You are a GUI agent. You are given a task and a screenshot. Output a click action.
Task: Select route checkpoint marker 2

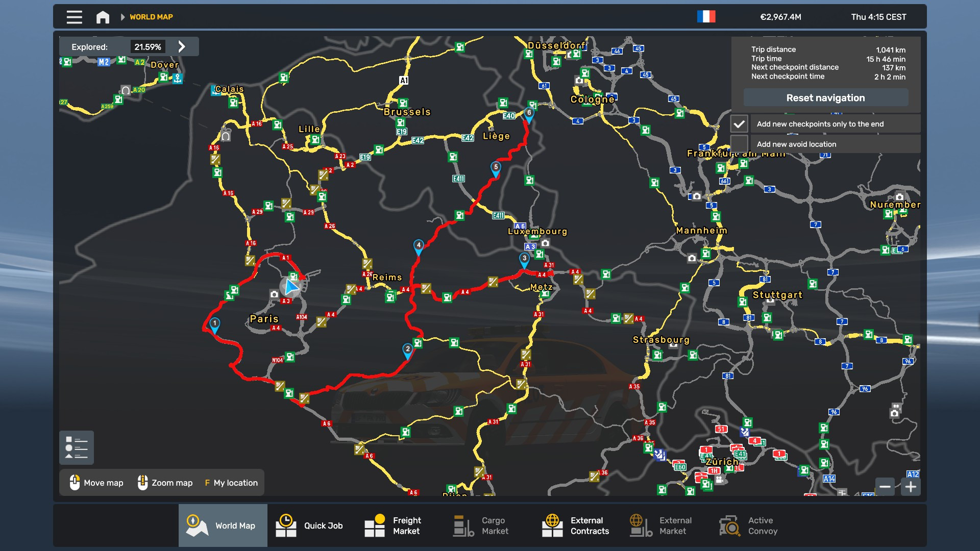(x=407, y=350)
